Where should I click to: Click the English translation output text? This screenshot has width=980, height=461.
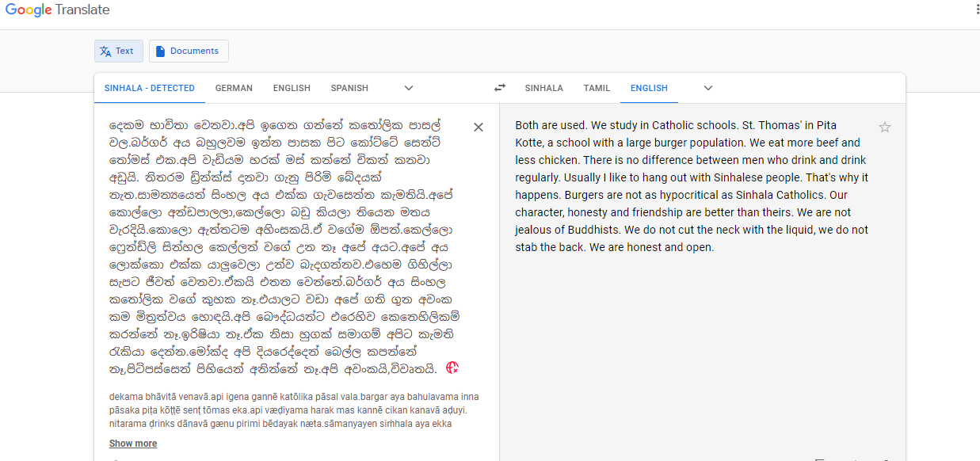692,186
